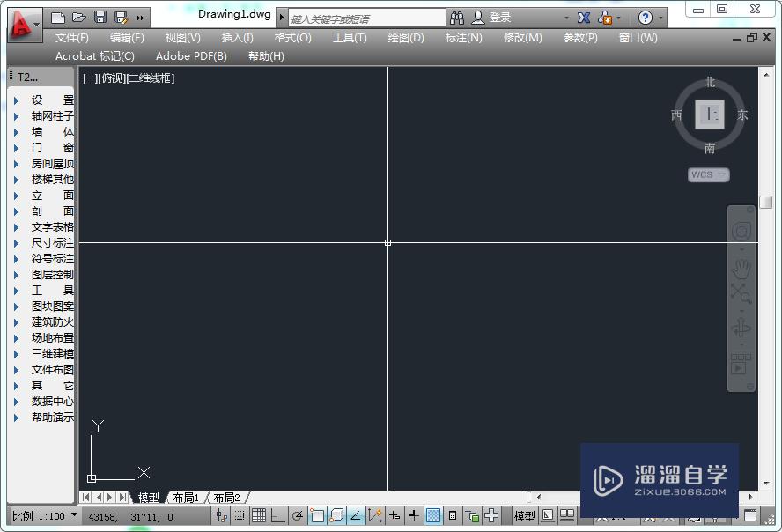The image size is (782, 532).
Task: Click 北 on the ViewCube
Action: pyautogui.click(x=709, y=82)
